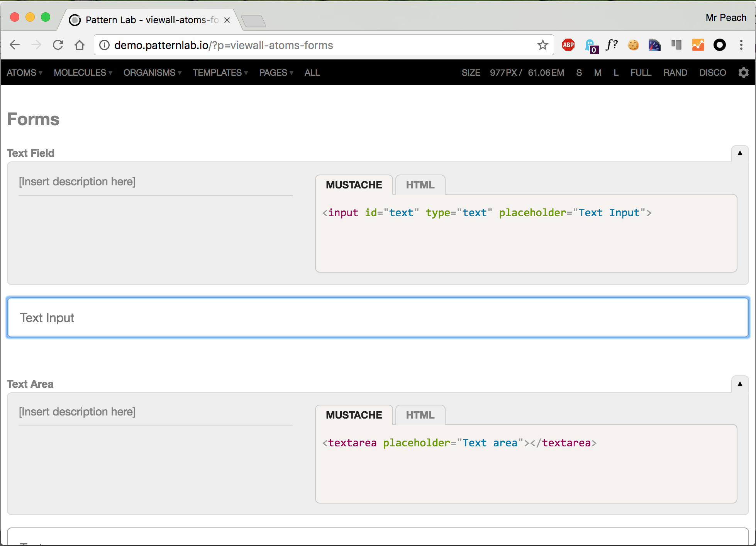
Task: Select HTML tab in Text Area panel
Action: tap(420, 415)
